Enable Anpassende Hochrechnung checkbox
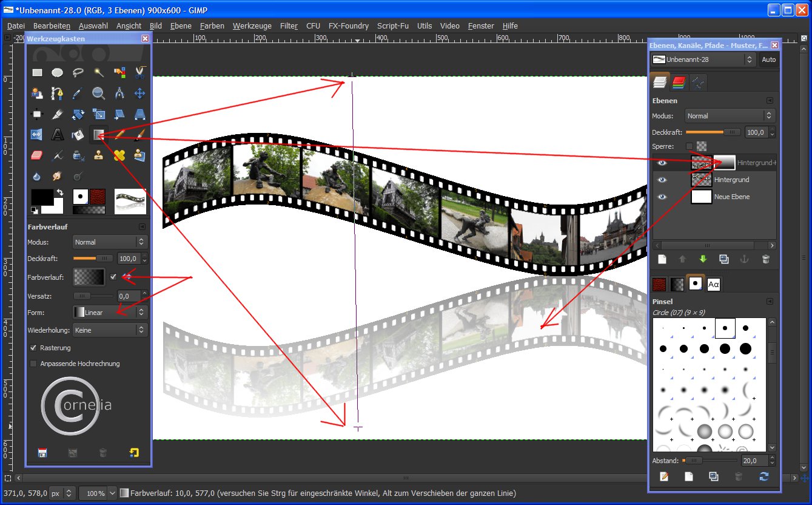Viewport: 812px width, 505px height. pos(33,364)
